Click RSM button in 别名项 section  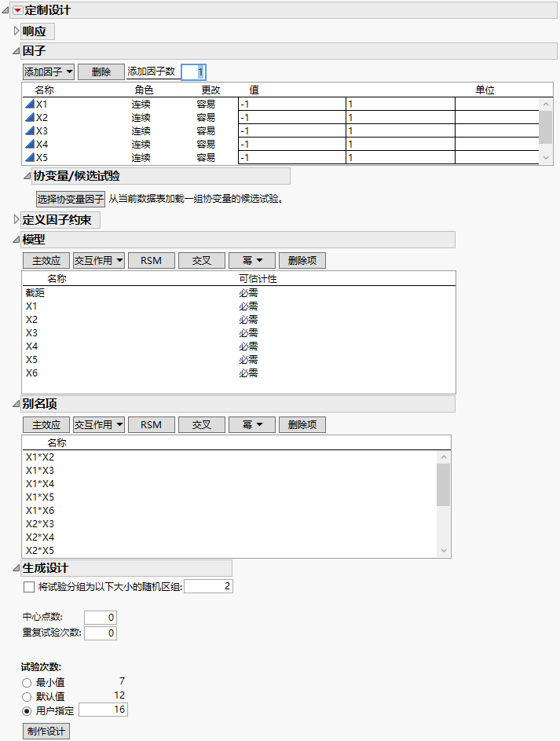click(151, 425)
